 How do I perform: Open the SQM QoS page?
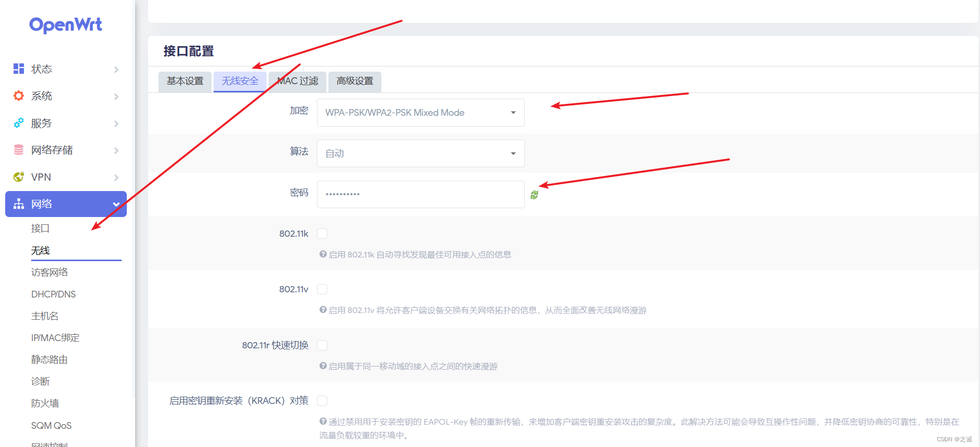pyautogui.click(x=51, y=426)
